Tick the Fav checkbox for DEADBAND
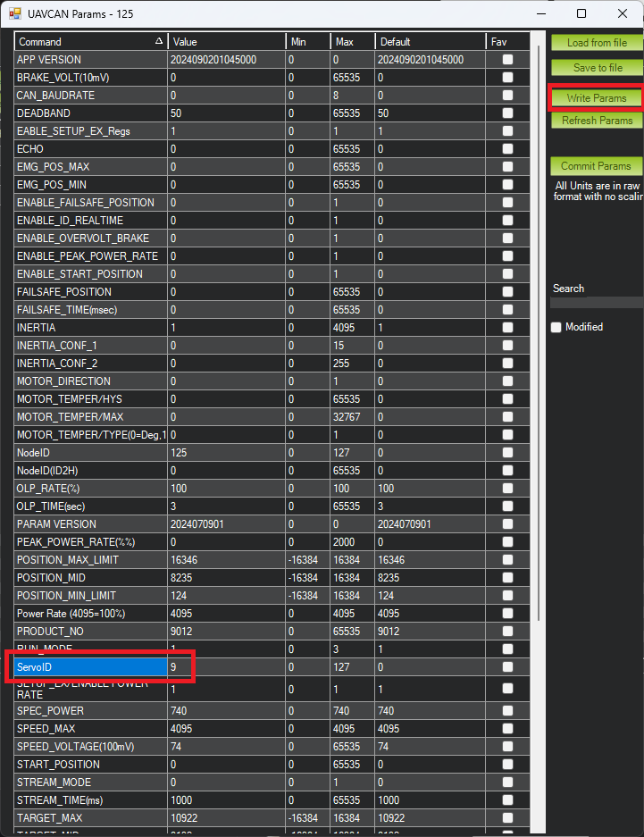The width and height of the screenshot is (644, 837). click(507, 113)
